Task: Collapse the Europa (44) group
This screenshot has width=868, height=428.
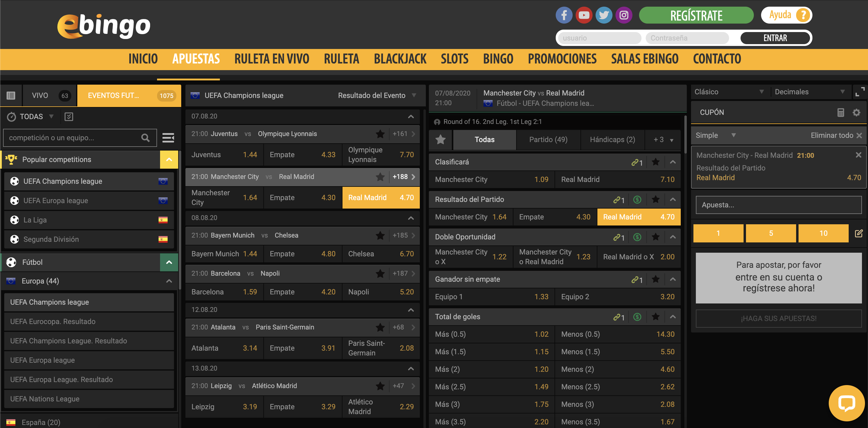Action: tap(169, 281)
